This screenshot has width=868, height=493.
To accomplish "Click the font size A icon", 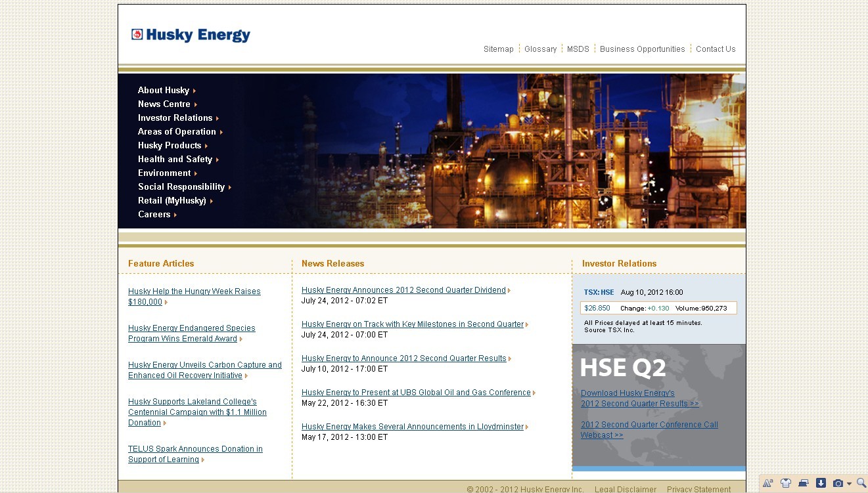I will pos(767,483).
